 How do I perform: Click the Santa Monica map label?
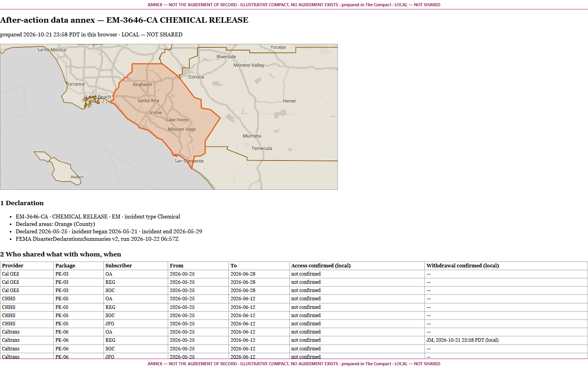pos(51,50)
